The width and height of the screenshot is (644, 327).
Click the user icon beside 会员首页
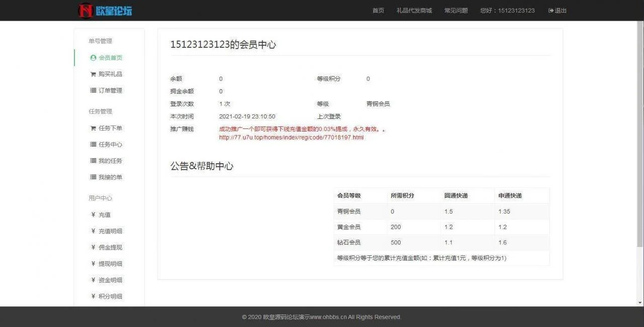click(93, 58)
